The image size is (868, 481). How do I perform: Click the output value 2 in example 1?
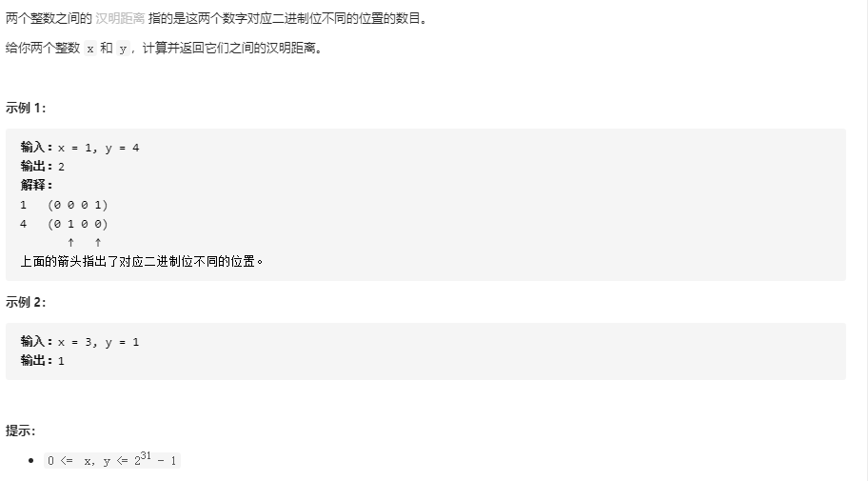(62, 167)
